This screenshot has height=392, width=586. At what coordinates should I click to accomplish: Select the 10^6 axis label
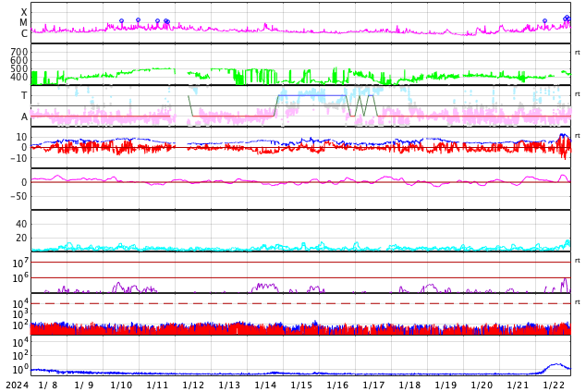(20, 278)
